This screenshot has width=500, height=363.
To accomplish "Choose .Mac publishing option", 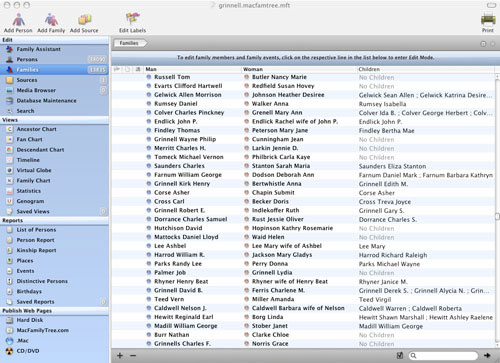I will click(x=54, y=341).
